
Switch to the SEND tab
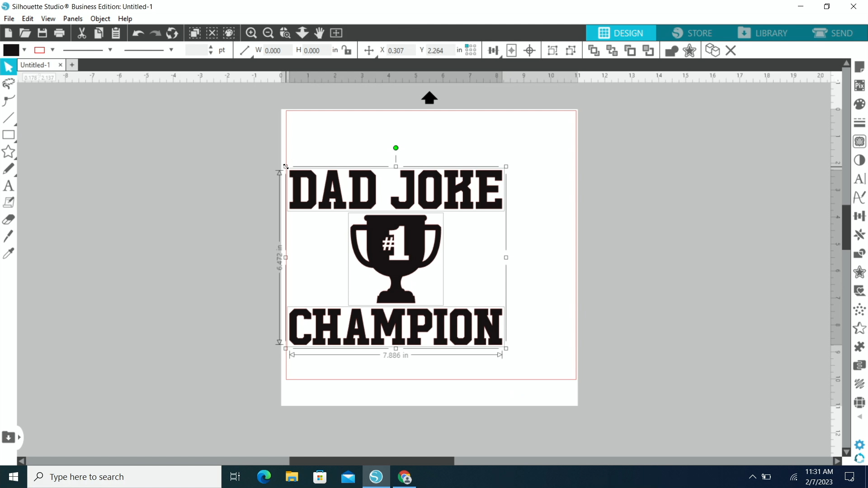click(833, 33)
